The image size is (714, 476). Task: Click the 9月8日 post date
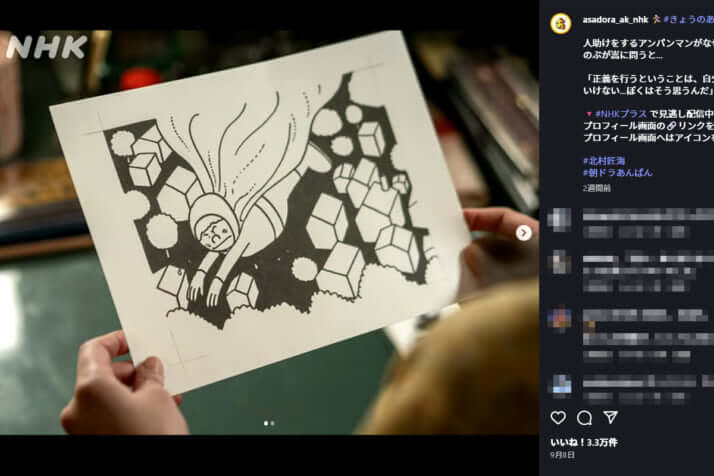coord(562,454)
